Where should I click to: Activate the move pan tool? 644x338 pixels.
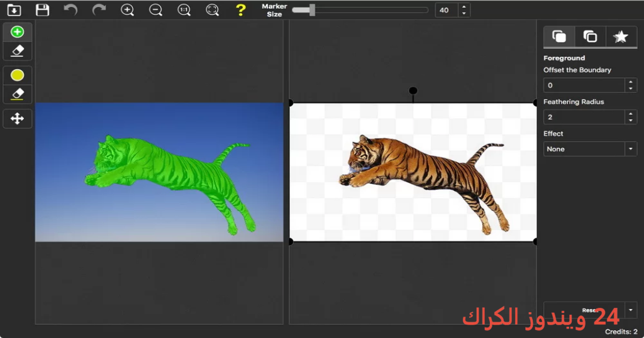[17, 119]
